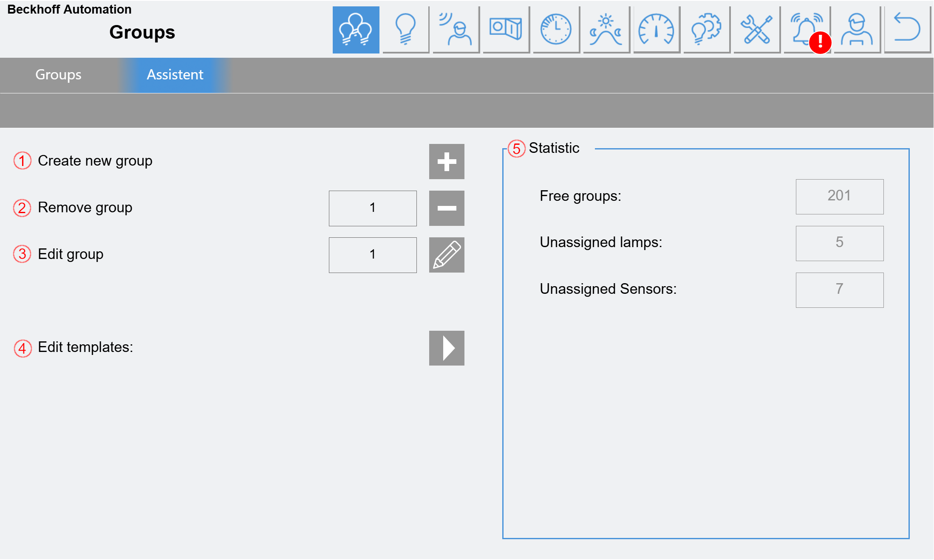Viewport: 934px width, 560px height.
Task: Click the Remove group label
Action: tap(85, 208)
